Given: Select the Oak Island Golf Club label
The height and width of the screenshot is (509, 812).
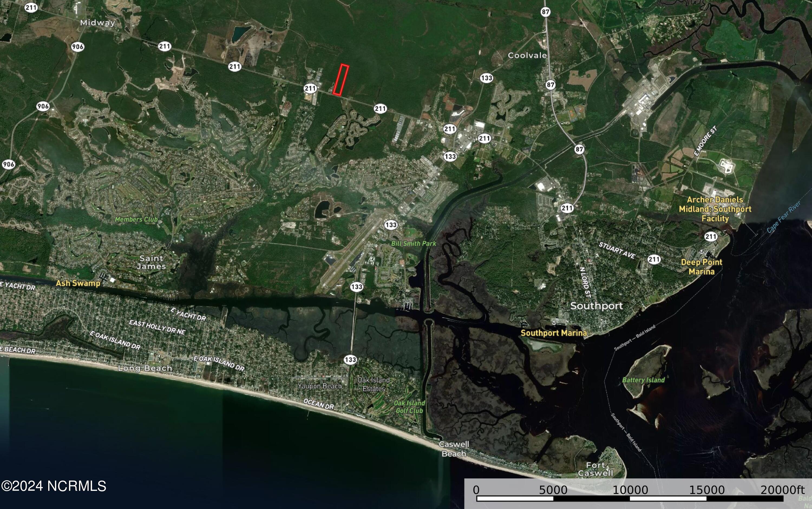Looking at the screenshot, I should pyautogui.click(x=409, y=407).
